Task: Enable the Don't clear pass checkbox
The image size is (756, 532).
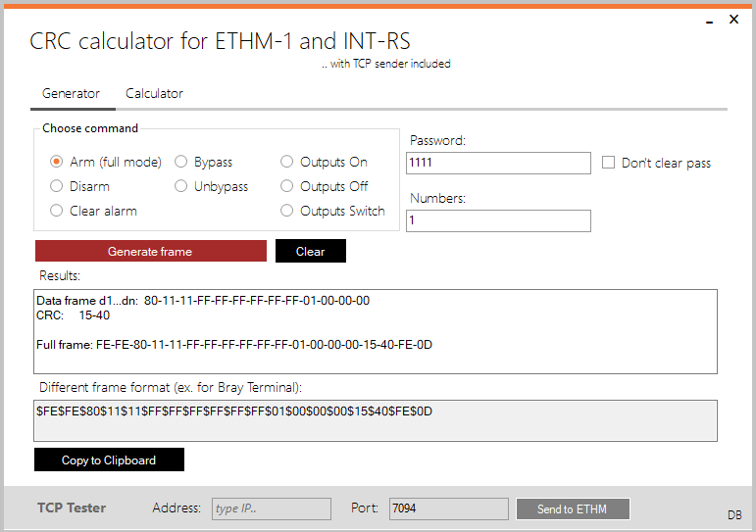Action: point(609,163)
